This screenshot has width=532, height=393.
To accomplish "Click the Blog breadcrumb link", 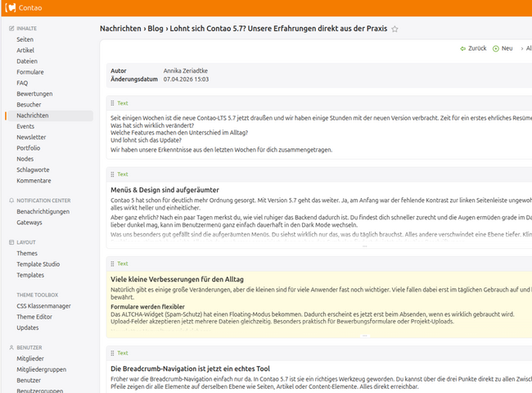I will [156, 29].
